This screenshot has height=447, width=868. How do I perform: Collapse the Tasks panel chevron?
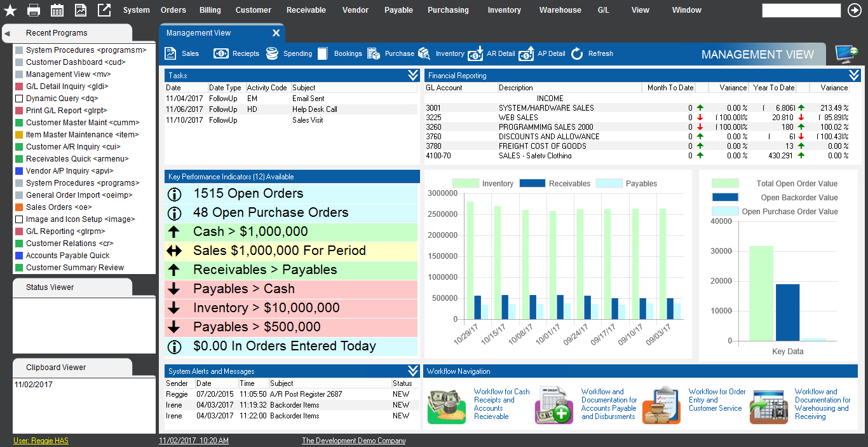(x=413, y=76)
